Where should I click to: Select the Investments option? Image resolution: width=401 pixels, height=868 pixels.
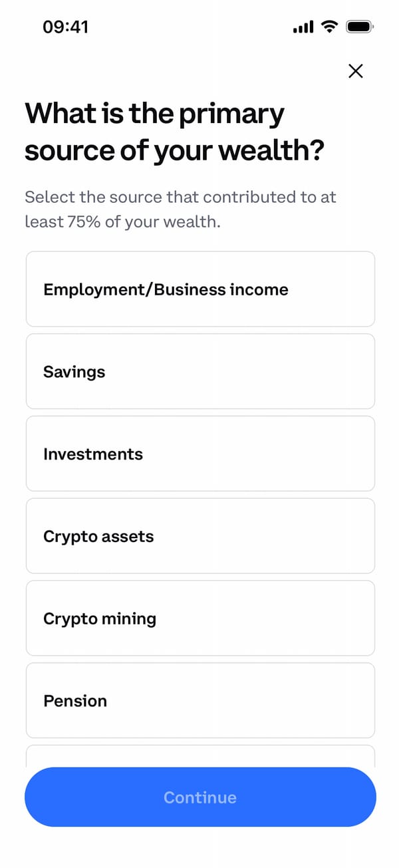pyautogui.click(x=200, y=454)
